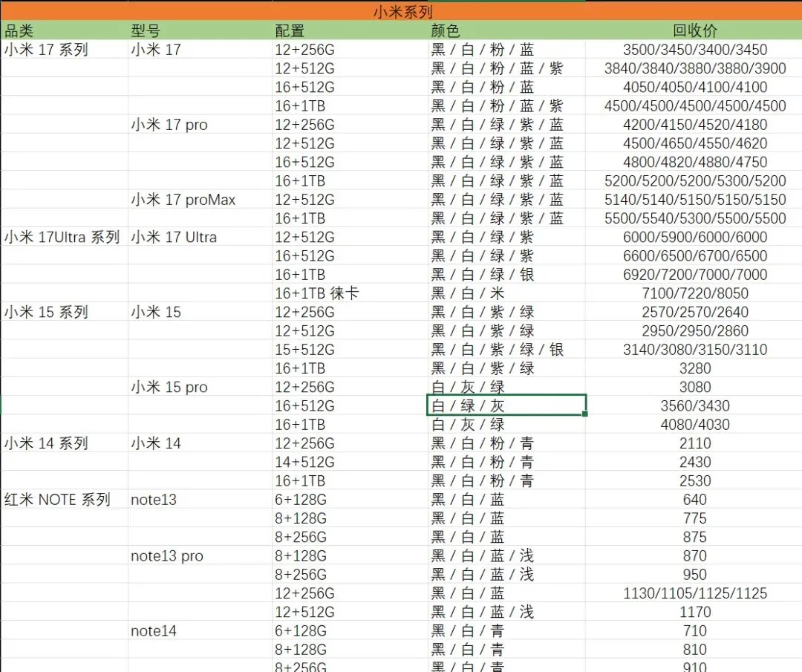Click category cell '小米 14 系列'

(64, 443)
